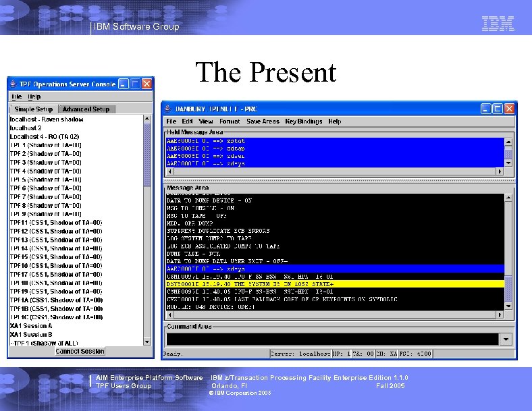The image size is (532, 411).
Task: Click Held Message Area horizontal scroll right arrow
Action: pyautogui.click(x=500, y=171)
